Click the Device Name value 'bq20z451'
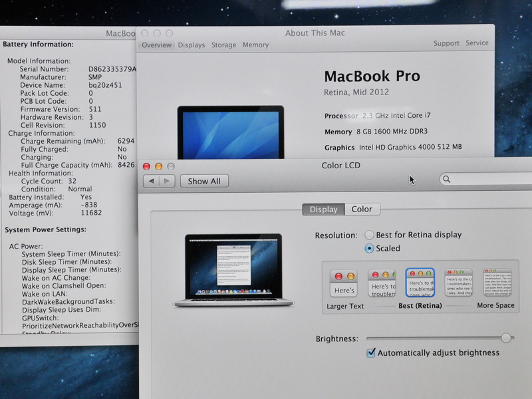The height and width of the screenshot is (399, 532). coord(105,85)
